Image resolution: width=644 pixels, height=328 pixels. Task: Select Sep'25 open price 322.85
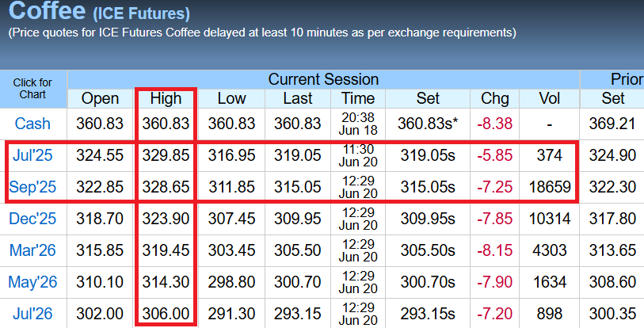(x=100, y=187)
